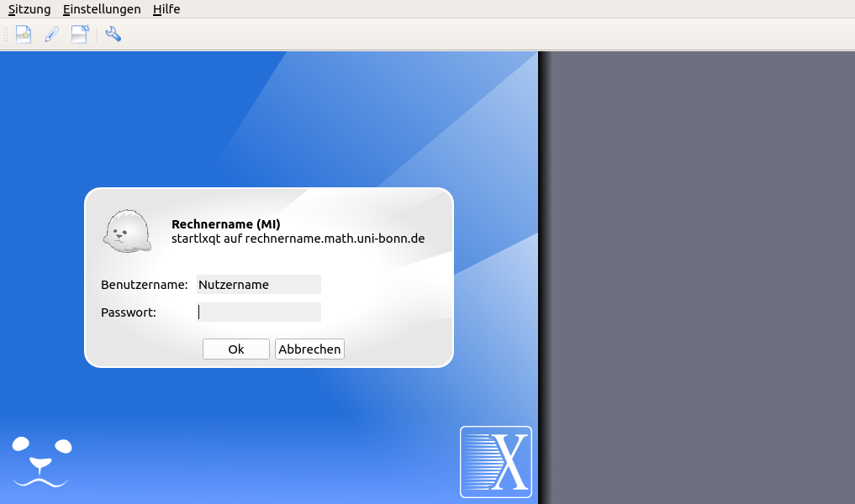Click the seal avatar in the login dialog
This screenshot has height=504, width=855.
[x=127, y=232]
